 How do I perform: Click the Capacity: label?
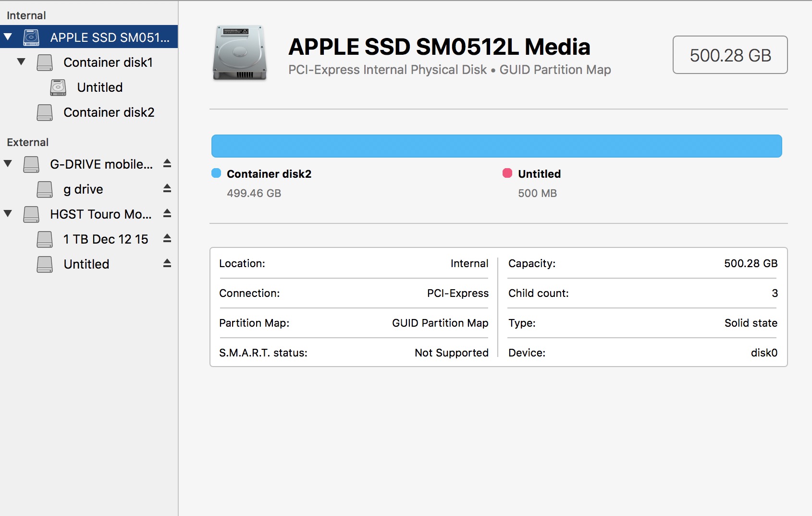click(x=532, y=263)
